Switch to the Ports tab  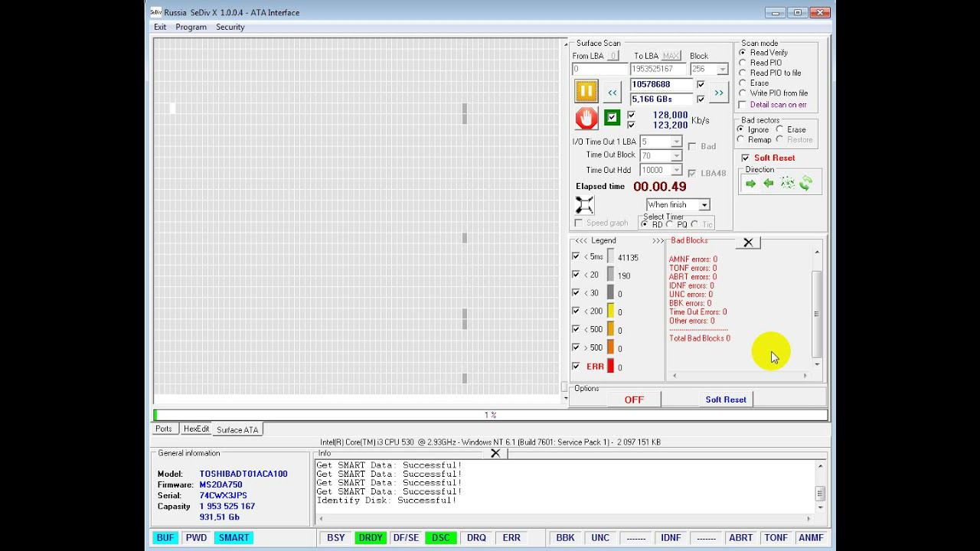164,429
